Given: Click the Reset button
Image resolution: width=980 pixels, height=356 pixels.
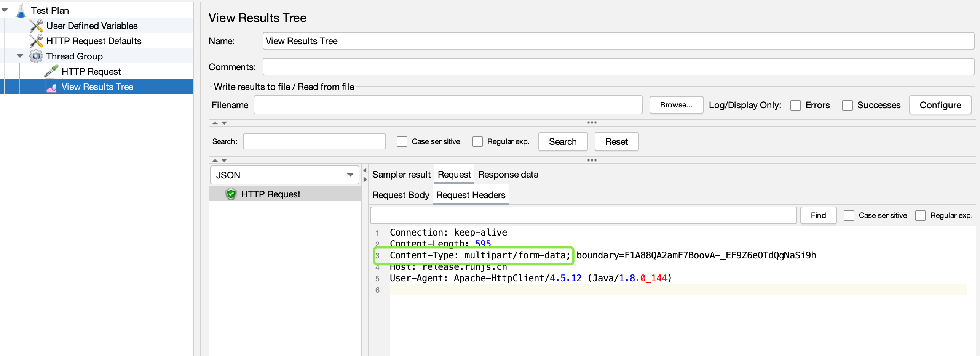Looking at the screenshot, I should click(616, 142).
